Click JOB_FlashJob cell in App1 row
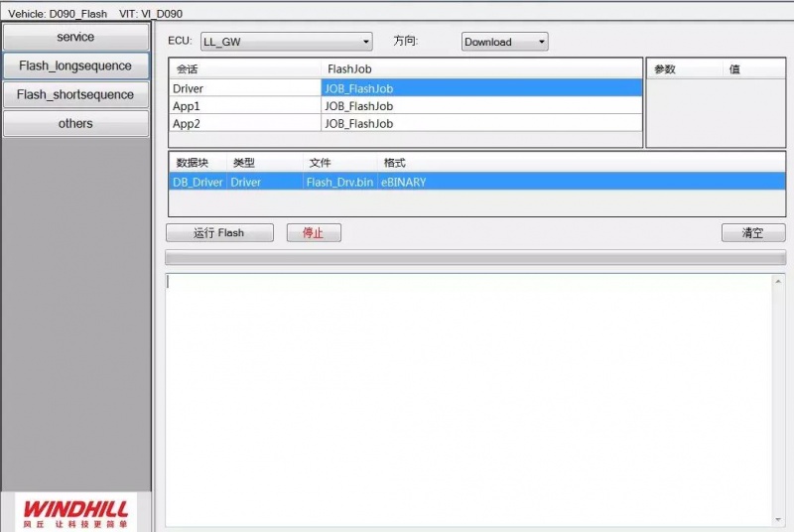The height and width of the screenshot is (532, 794). click(x=480, y=106)
